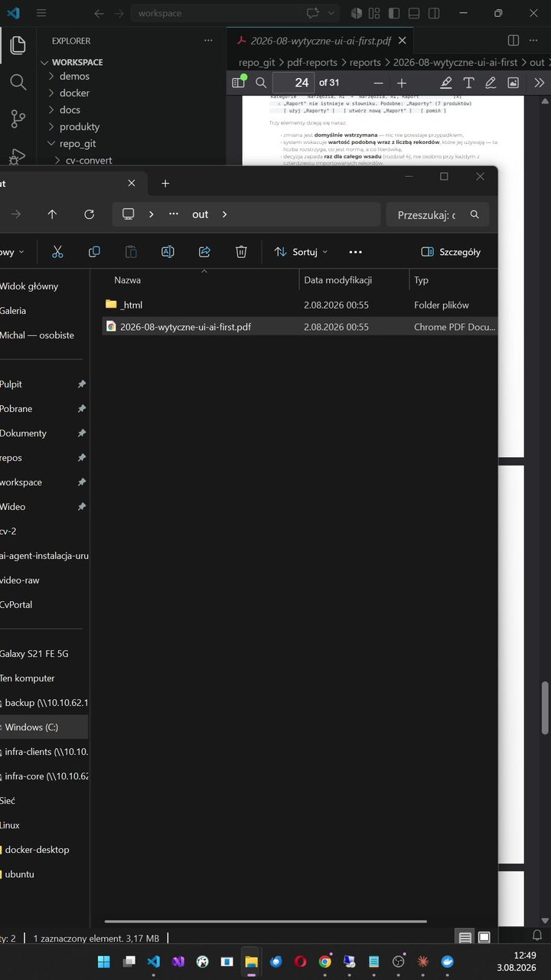Add a new File Explorer tab

pyautogui.click(x=165, y=183)
